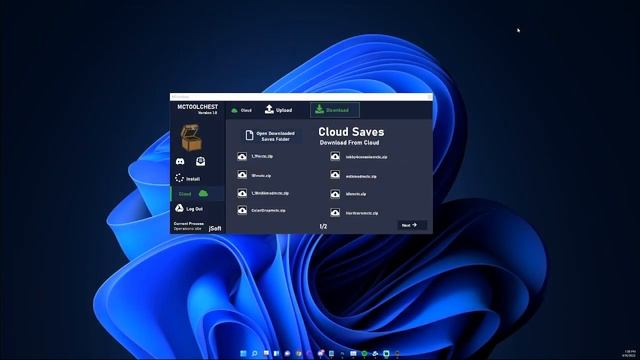640x360 pixels.
Task: Go to next page with Next button
Action: pyautogui.click(x=412, y=225)
